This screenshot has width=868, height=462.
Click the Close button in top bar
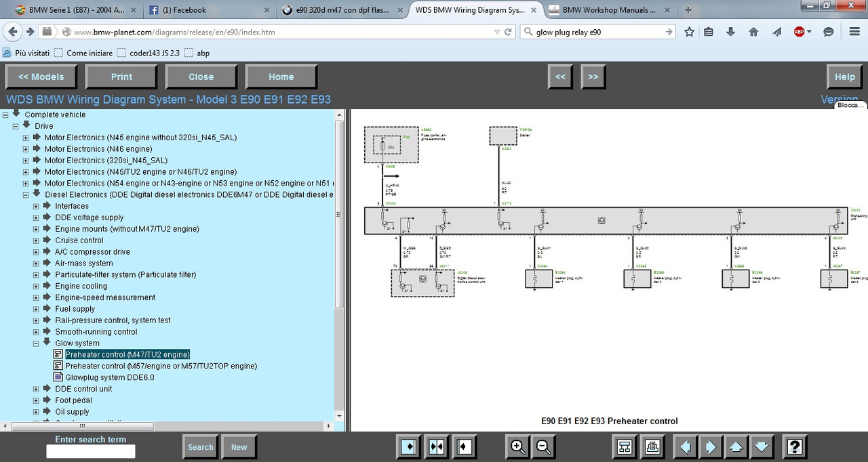click(201, 77)
